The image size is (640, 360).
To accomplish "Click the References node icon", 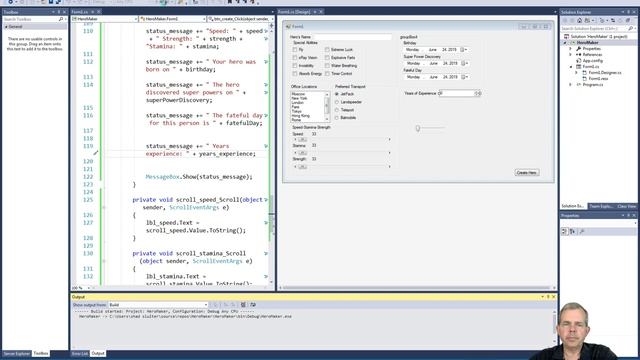I will pos(578,54).
